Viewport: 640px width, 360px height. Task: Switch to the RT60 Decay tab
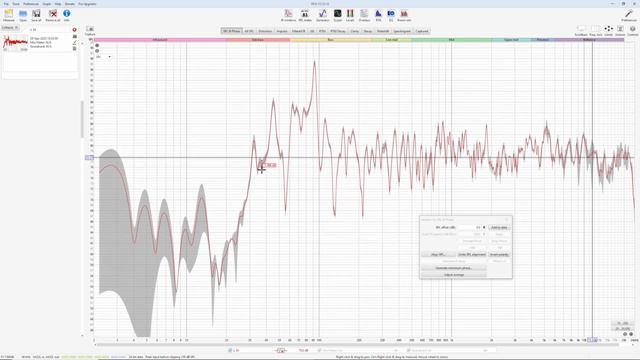click(338, 31)
